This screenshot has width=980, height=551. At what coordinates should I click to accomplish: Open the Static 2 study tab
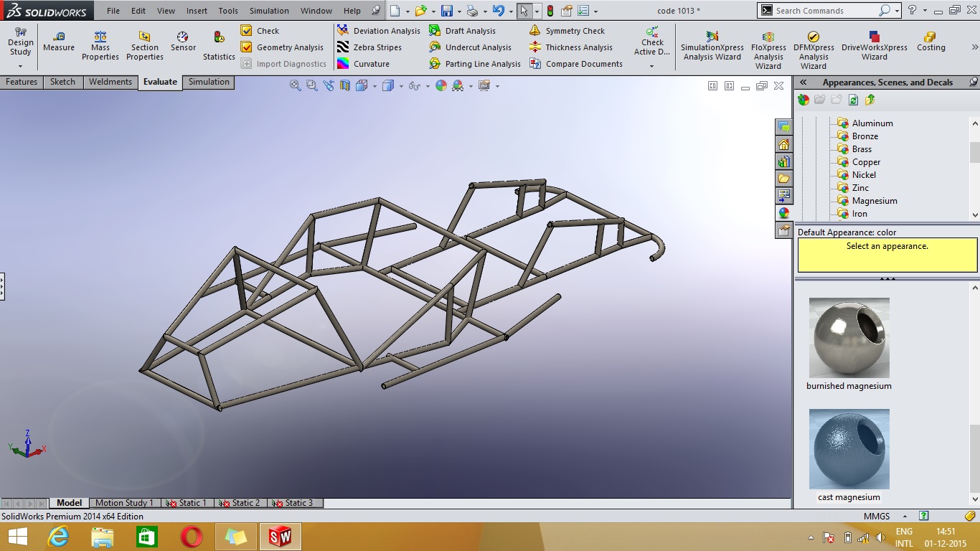pos(240,503)
